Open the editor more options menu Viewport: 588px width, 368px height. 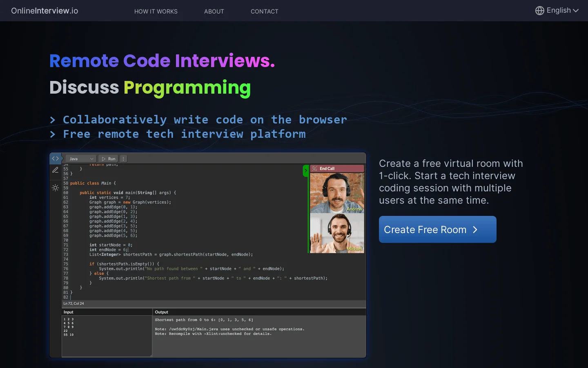click(123, 159)
